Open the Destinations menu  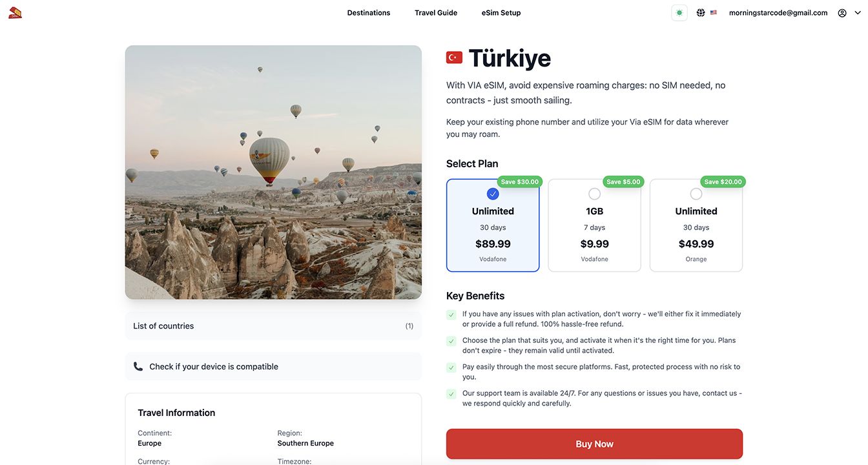tap(369, 13)
